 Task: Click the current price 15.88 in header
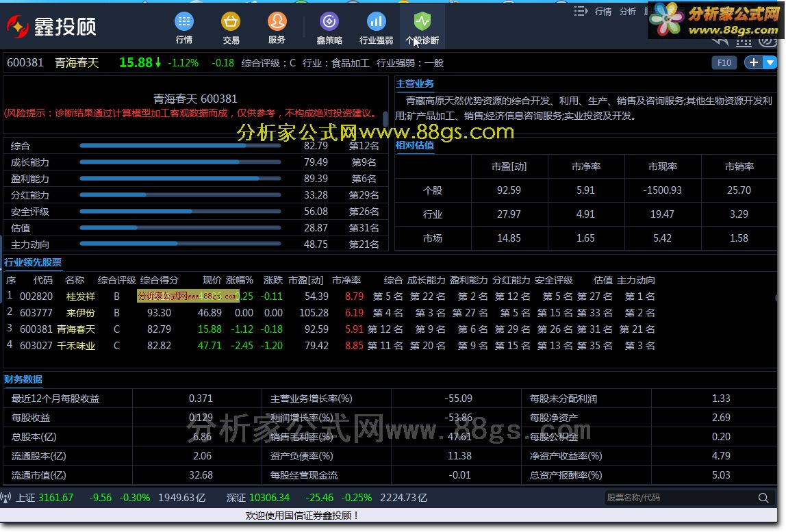click(136, 63)
